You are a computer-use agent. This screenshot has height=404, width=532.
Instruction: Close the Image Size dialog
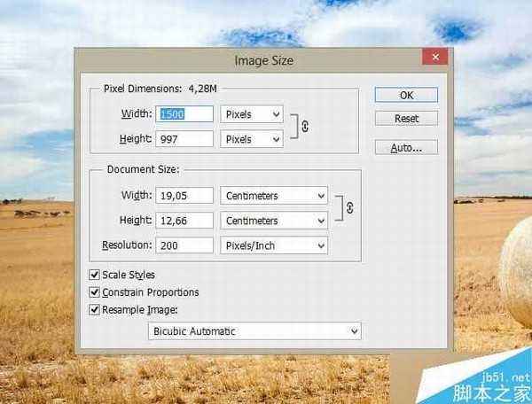click(x=434, y=60)
